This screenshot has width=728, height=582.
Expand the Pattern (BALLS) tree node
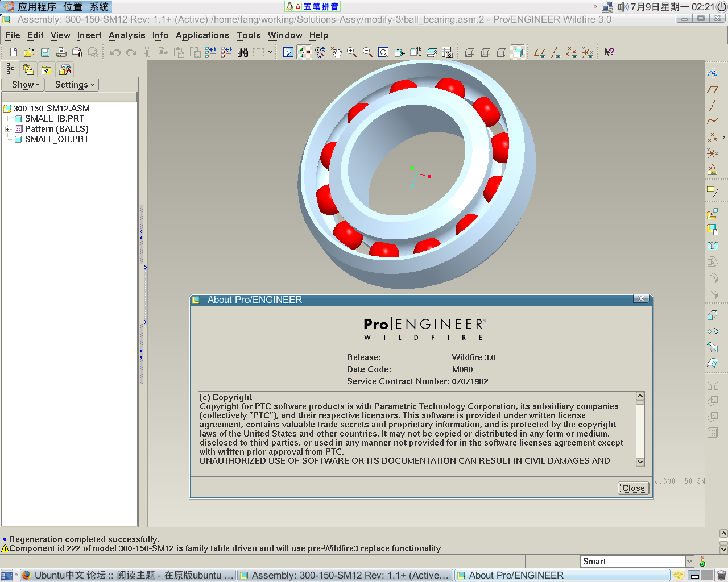[8, 129]
